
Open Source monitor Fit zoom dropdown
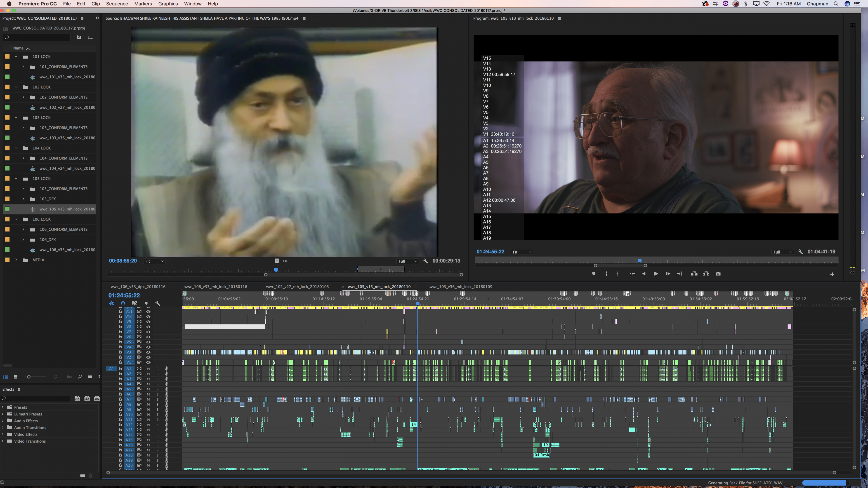(154, 261)
